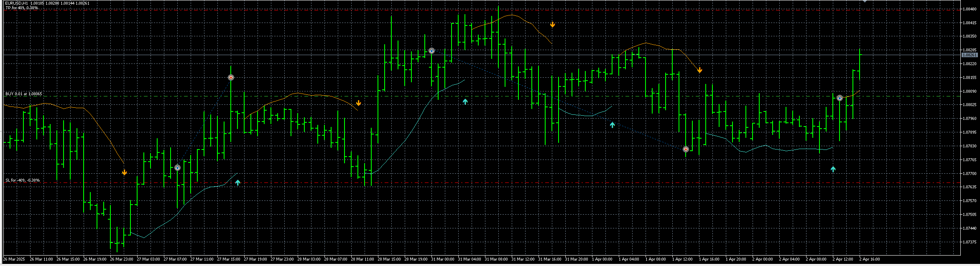The width and height of the screenshot is (980, 266).
Task: Click the 'TP for 409, 0.38%' label
Action: pos(22,8)
